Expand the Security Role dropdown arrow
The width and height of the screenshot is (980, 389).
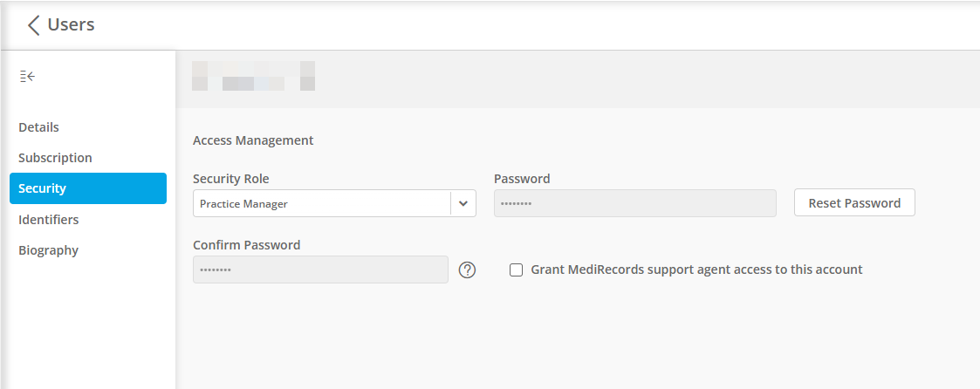pyautogui.click(x=463, y=203)
